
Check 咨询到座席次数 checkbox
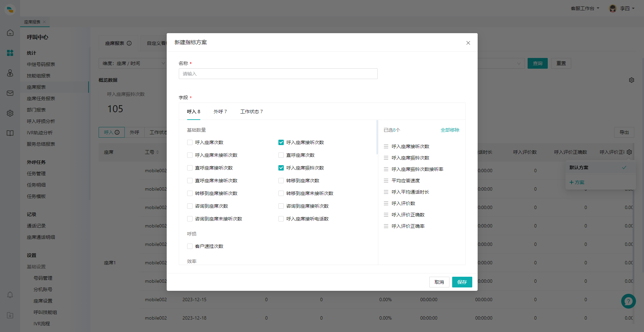pyautogui.click(x=190, y=206)
